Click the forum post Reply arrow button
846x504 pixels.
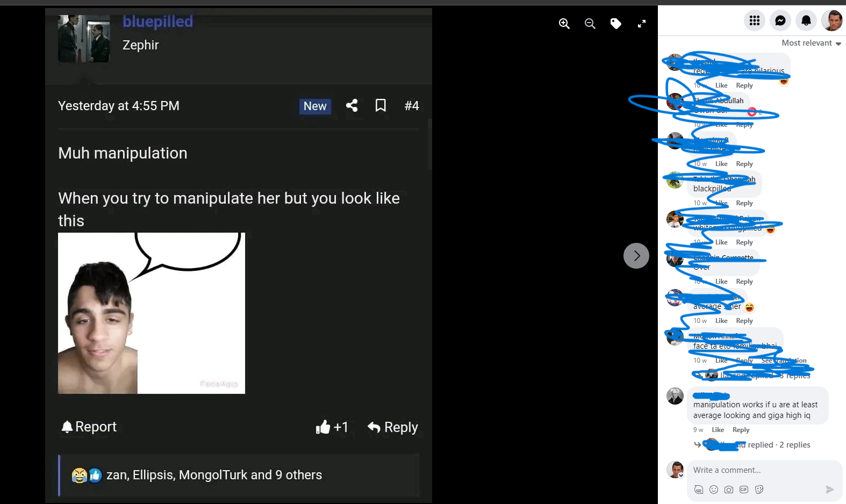click(x=392, y=427)
